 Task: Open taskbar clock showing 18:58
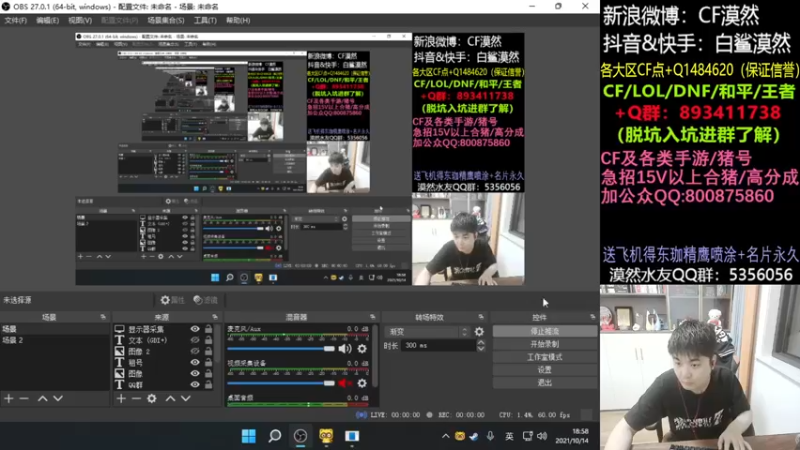[574, 436]
